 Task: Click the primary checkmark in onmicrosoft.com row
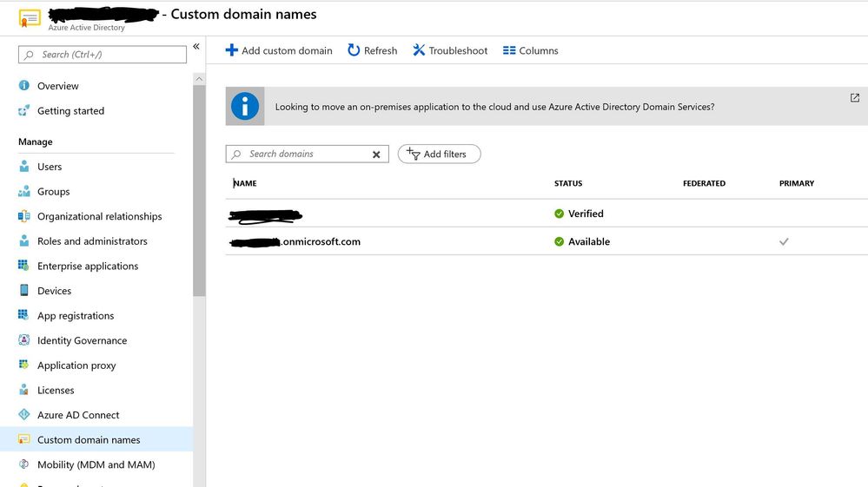click(x=784, y=241)
